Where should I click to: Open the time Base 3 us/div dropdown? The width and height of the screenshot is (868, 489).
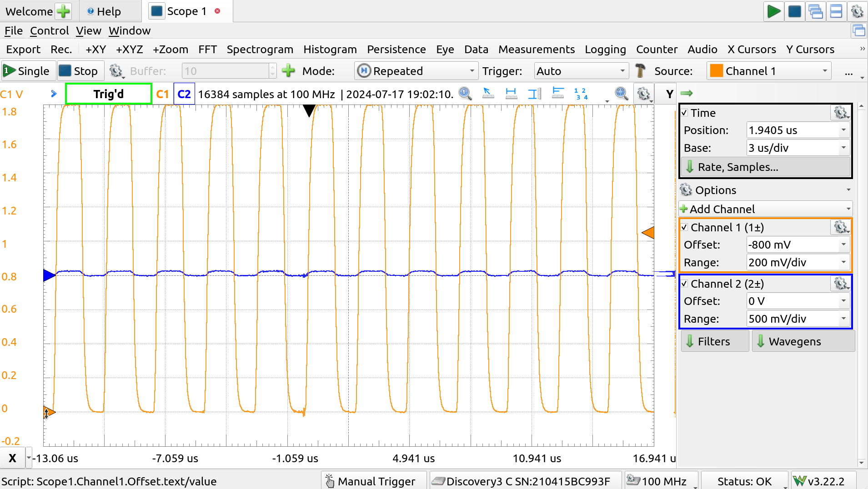[843, 148]
